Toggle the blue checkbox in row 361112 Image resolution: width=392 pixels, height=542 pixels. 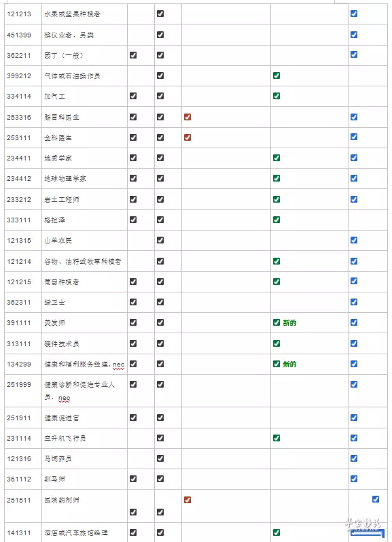(x=354, y=478)
